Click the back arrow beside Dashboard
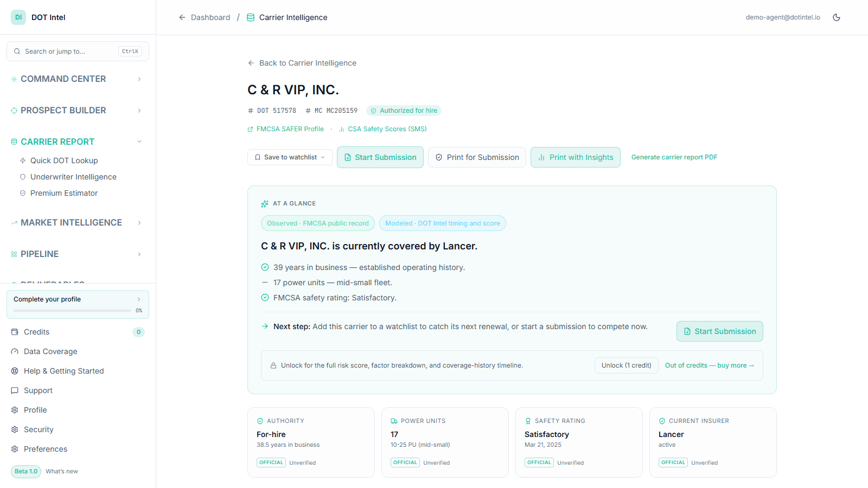Screen dimensions: 868x488 182,17
